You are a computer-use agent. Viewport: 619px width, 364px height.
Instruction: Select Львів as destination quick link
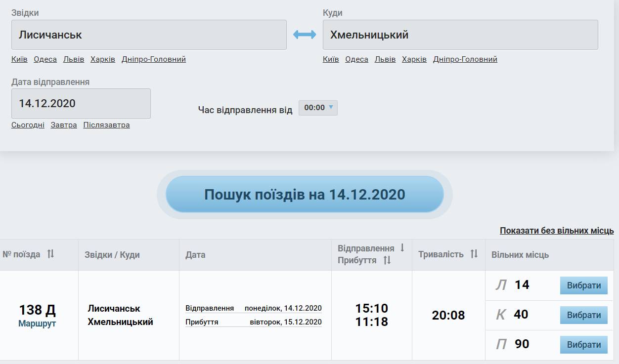click(x=385, y=59)
